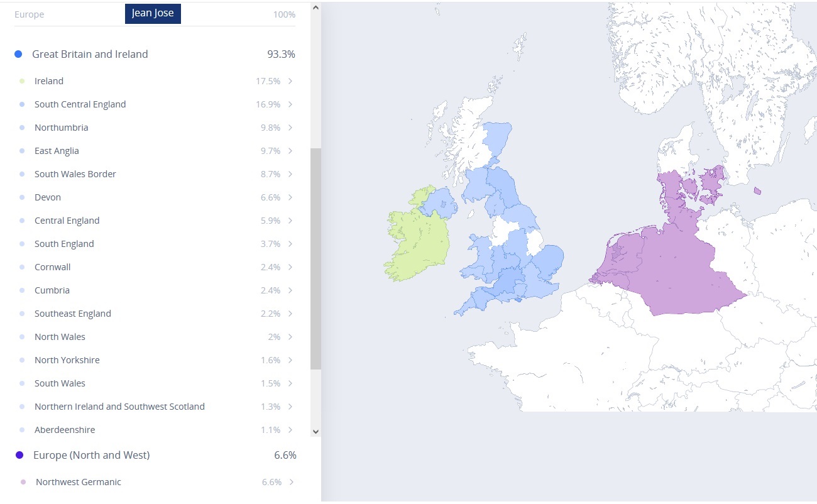Open Northern Ireland and Southwest Scotland entry
Viewport: 817px width, 504px height.
(x=119, y=407)
